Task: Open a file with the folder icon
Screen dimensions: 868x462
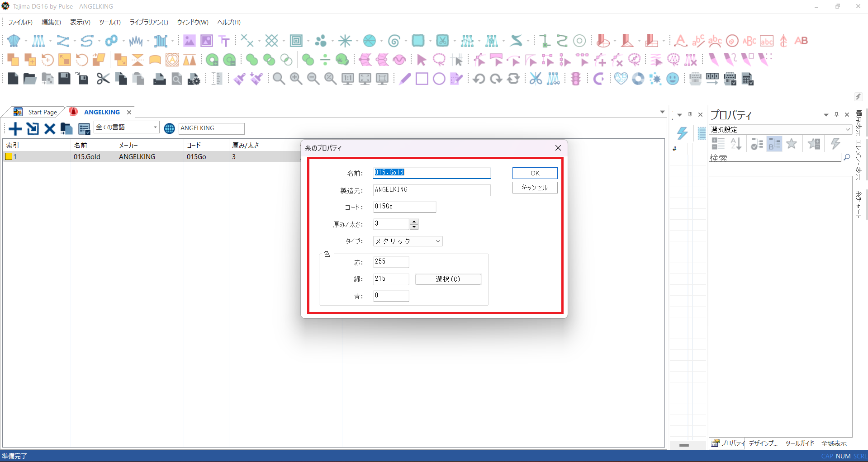Action: (30, 79)
